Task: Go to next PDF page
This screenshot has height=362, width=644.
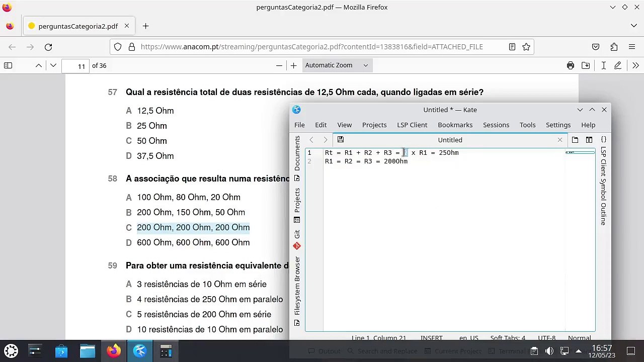Action: coord(53,65)
